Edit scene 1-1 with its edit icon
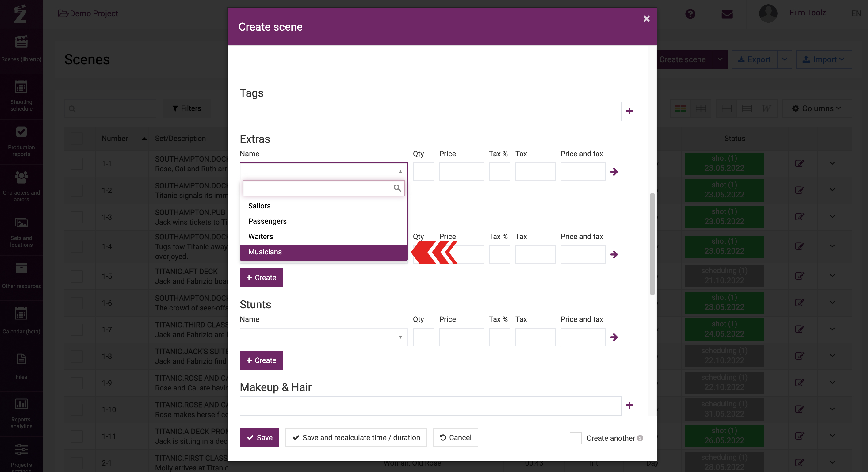 pos(799,164)
